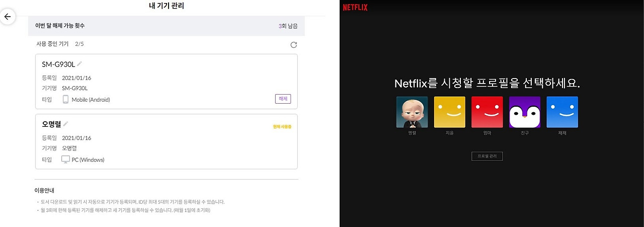The image size is (644, 227).
Task: Select the 명렬 Boss Baby profile
Action: click(412, 112)
